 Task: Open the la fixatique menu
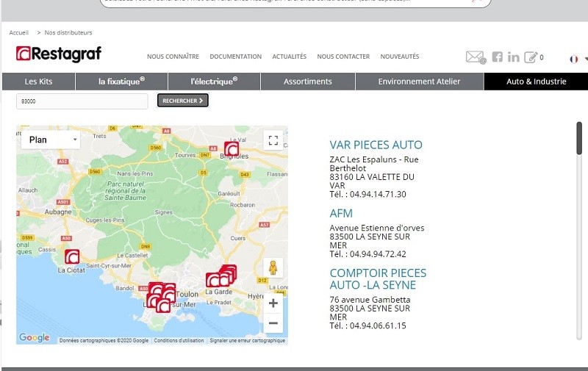121,82
